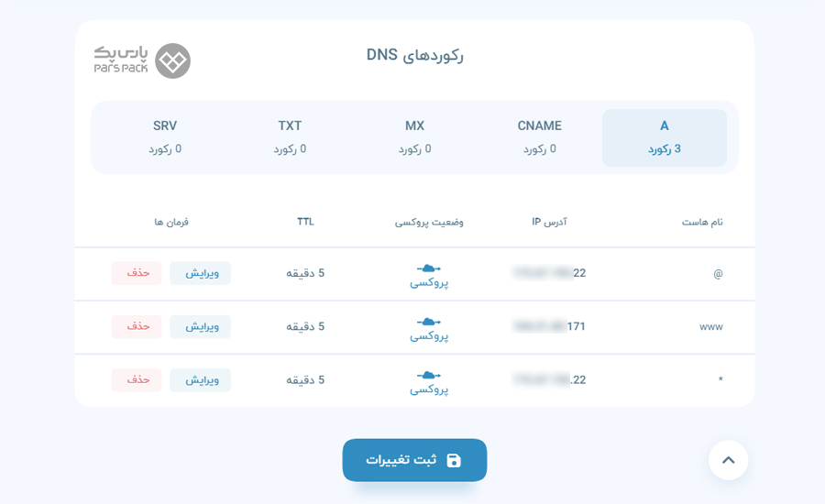The width and height of the screenshot is (825, 504).
Task: Delete the wildcard * record
Action: [x=137, y=380]
